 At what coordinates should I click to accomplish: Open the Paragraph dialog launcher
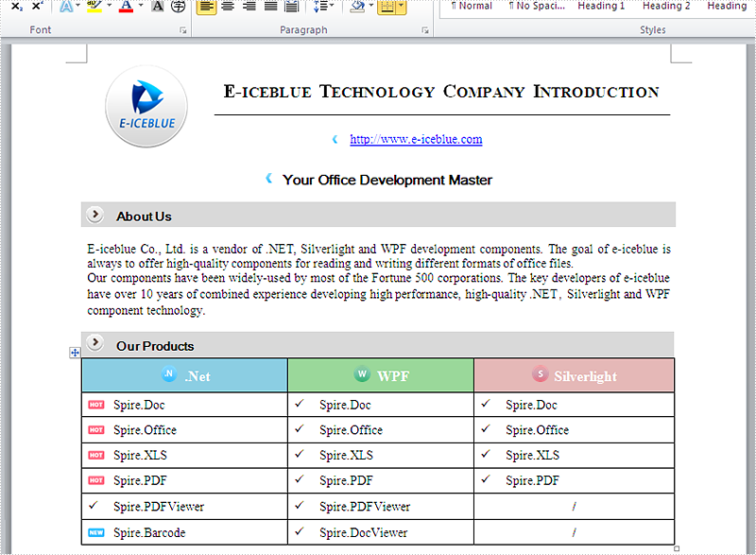(425, 30)
